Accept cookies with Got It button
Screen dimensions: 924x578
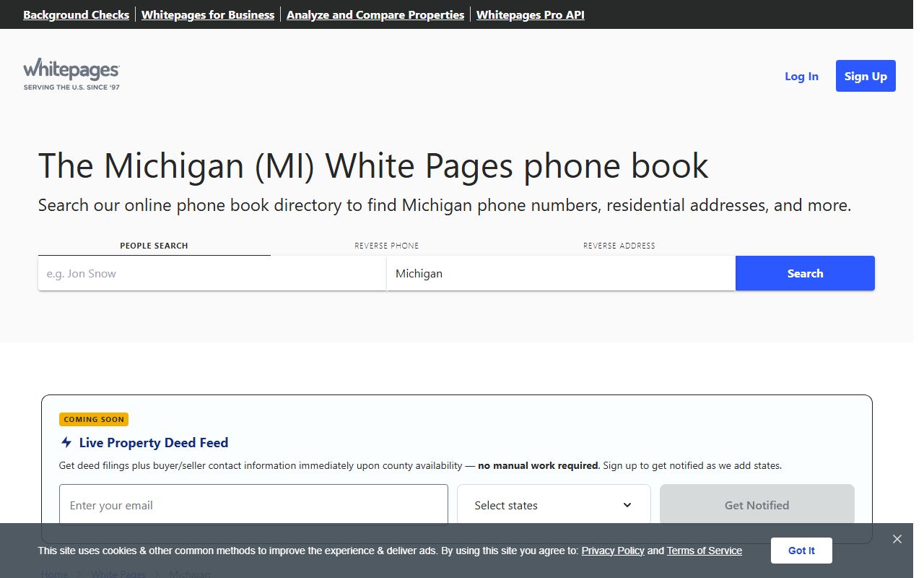[x=801, y=551]
